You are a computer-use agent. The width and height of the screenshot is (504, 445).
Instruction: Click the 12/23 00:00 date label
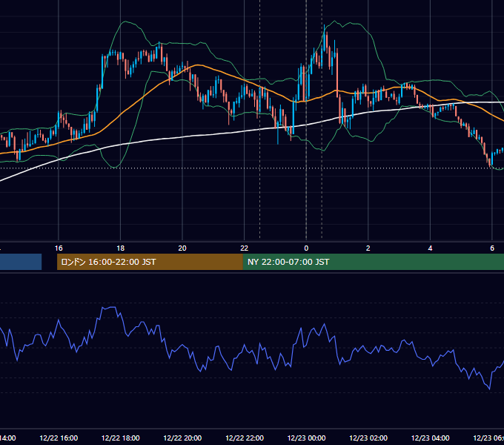click(x=306, y=438)
